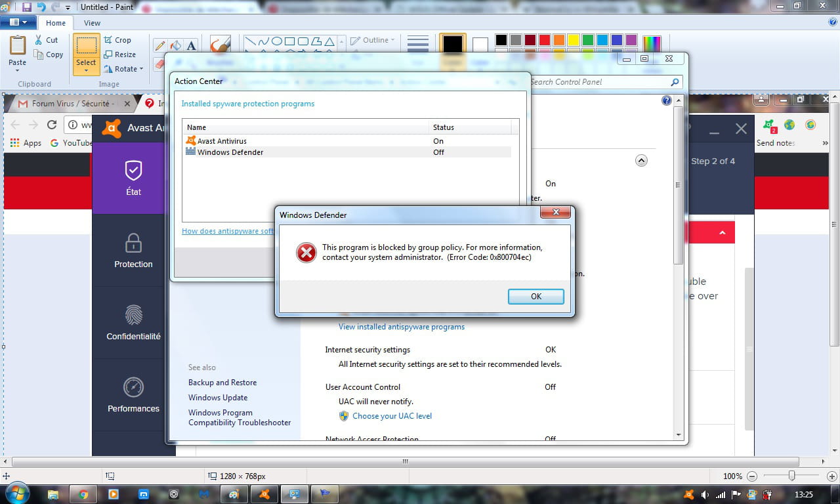This screenshot has width=840, height=504.
Task: Select Windows Defender row in list
Action: (347, 152)
